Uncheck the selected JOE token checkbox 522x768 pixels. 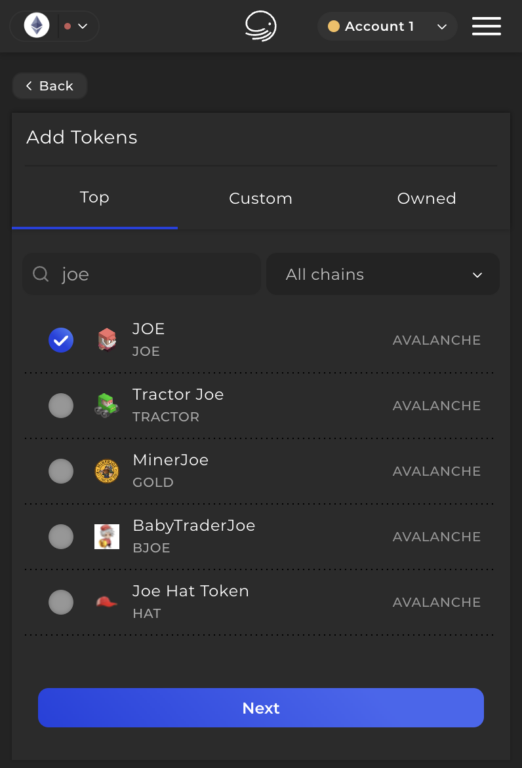tap(61, 340)
